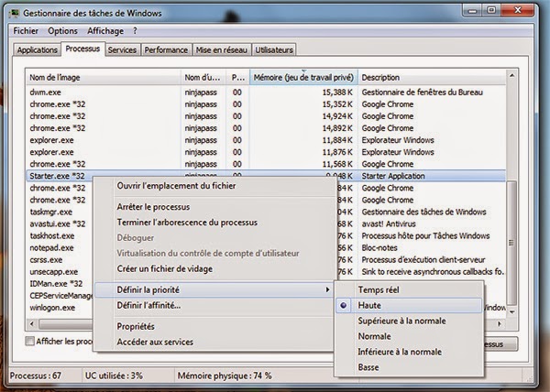Screen dimensions: 550x392
Task: Set priority to Supérieure à la normale
Action: 409,321
